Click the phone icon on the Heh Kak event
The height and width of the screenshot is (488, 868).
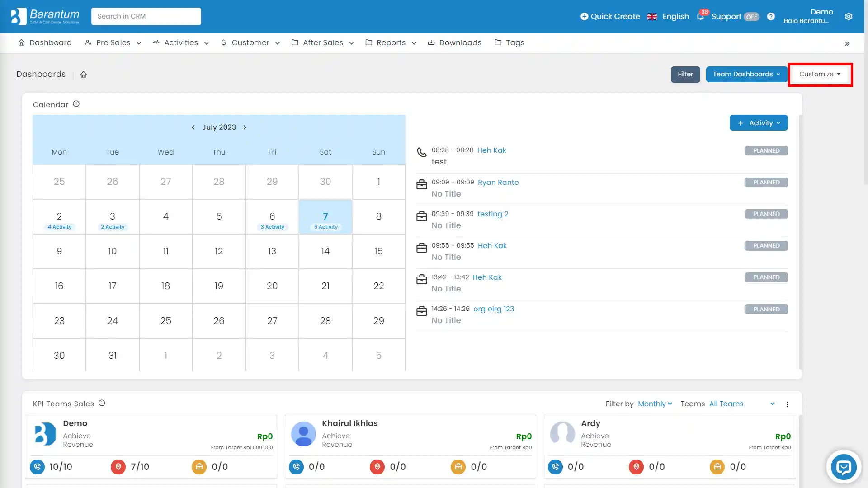(421, 153)
